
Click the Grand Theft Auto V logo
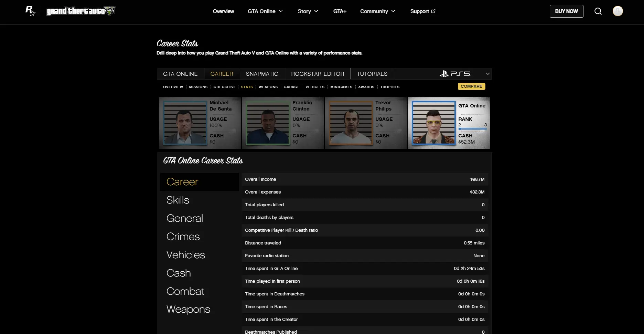tap(81, 11)
